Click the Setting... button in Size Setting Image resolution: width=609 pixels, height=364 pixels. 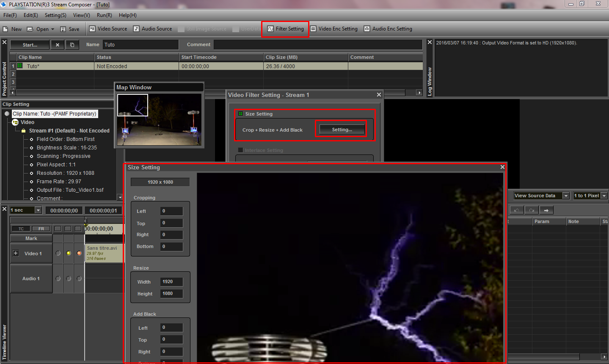coord(342,130)
